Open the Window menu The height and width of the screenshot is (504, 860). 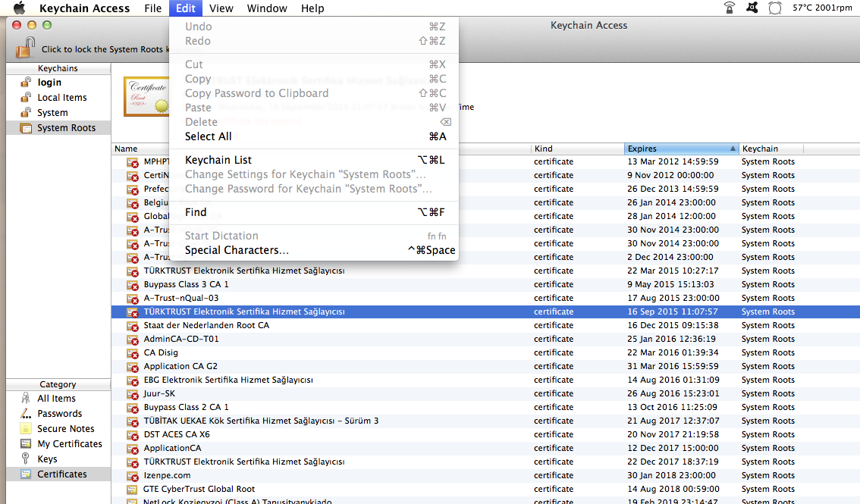266,8
